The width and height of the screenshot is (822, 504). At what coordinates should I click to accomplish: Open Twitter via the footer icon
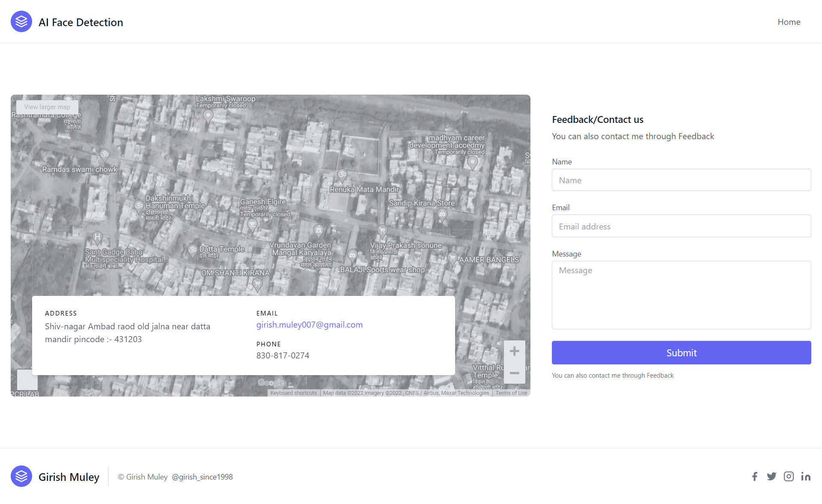[x=771, y=476]
